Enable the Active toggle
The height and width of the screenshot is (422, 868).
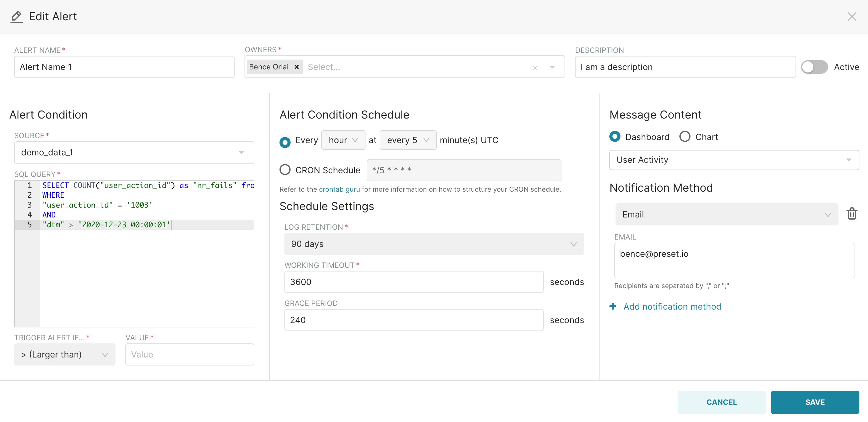tap(814, 67)
